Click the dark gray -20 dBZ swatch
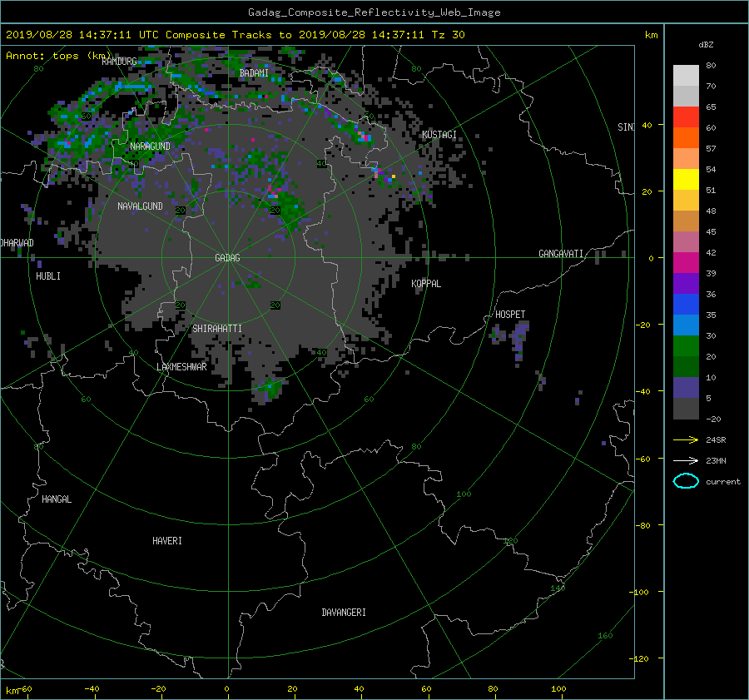Screen dimensions: 749x700 pos(686,408)
